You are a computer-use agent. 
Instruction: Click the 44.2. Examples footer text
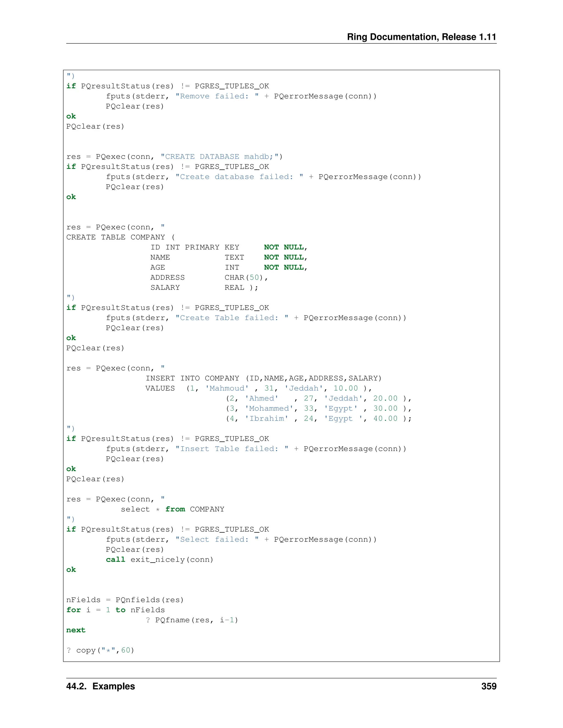click(x=100, y=686)
